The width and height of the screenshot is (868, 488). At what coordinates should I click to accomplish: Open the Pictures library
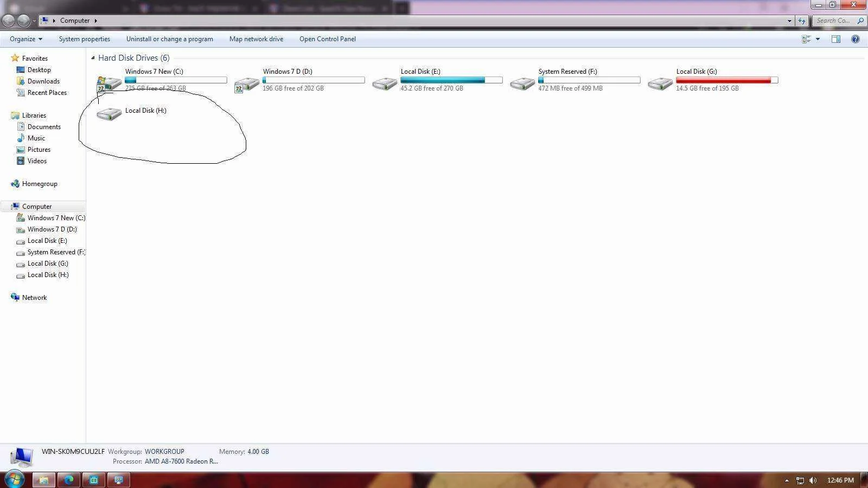39,150
